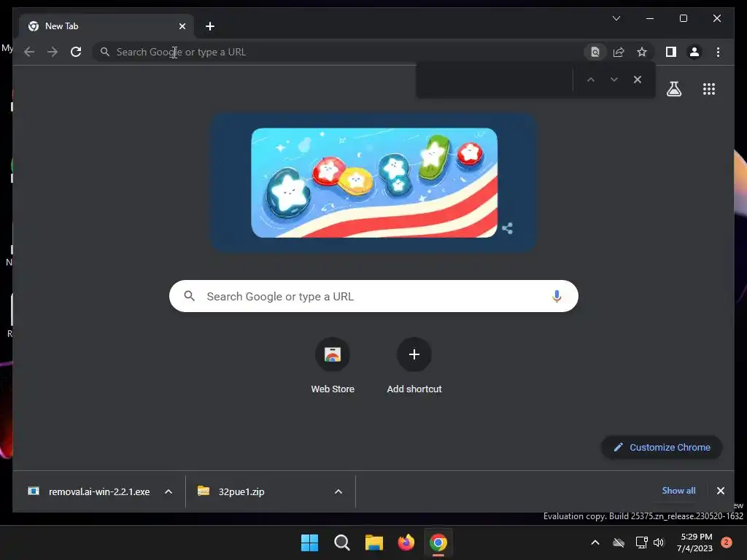Share the Google Doodle
The image size is (747, 560).
508,228
